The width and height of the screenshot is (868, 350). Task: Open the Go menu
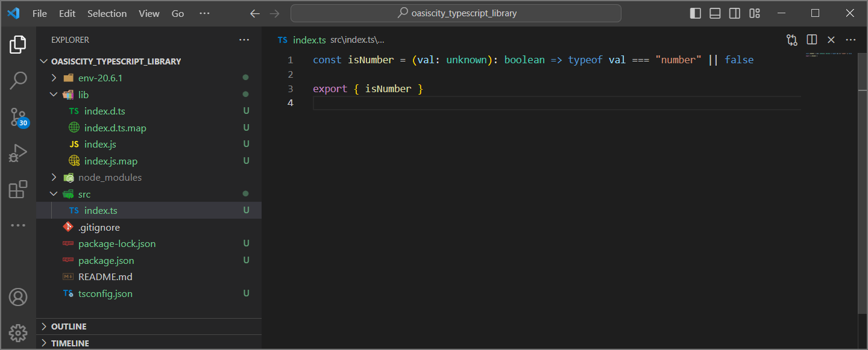click(178, 13)
